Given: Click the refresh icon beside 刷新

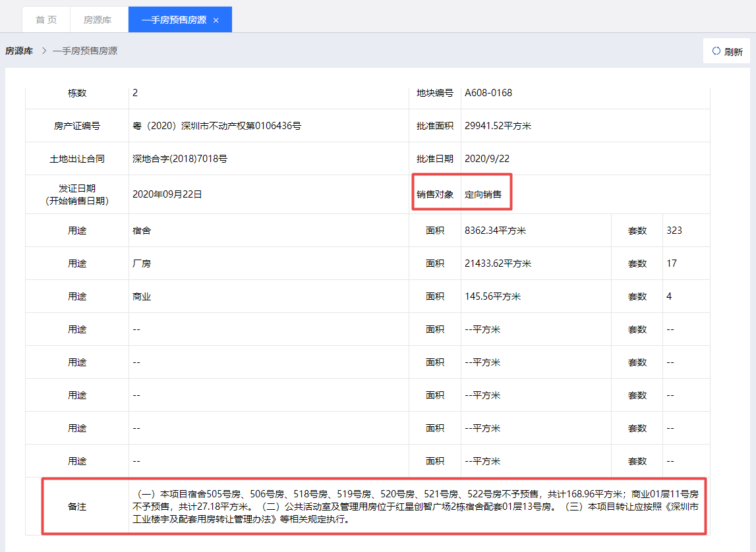Looking at the screenshot, I should [716, 51].
